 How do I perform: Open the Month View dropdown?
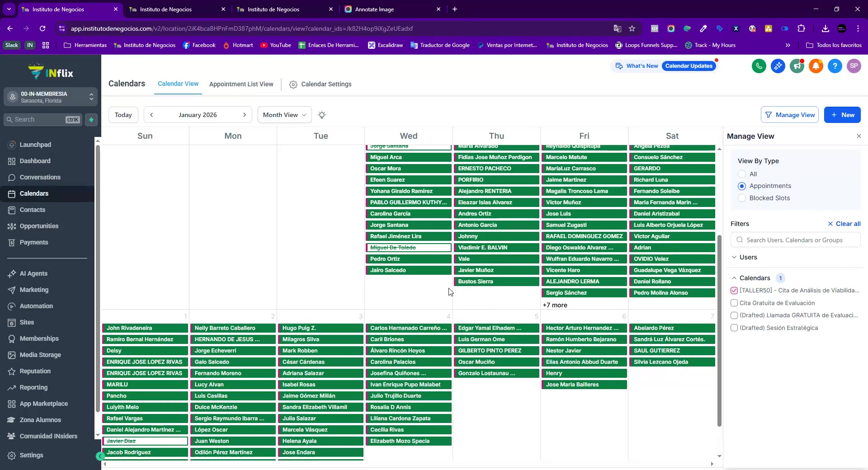point(285,115)
